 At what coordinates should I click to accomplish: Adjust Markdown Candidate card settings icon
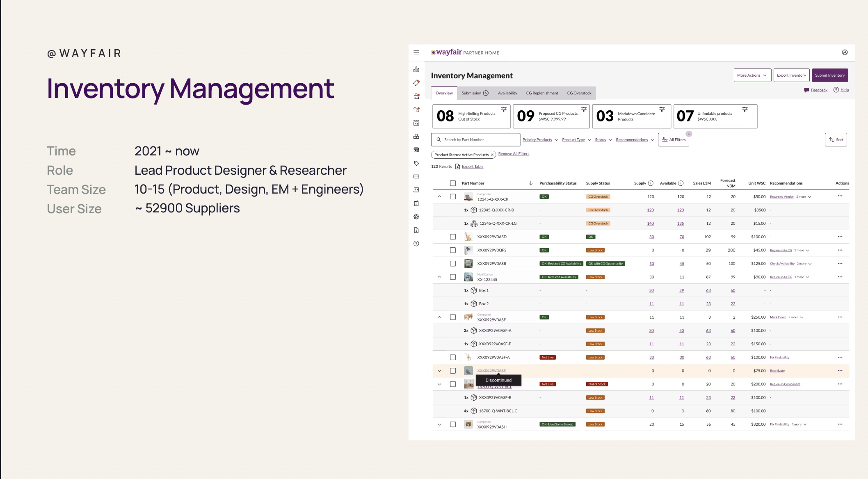coord(662,109)
